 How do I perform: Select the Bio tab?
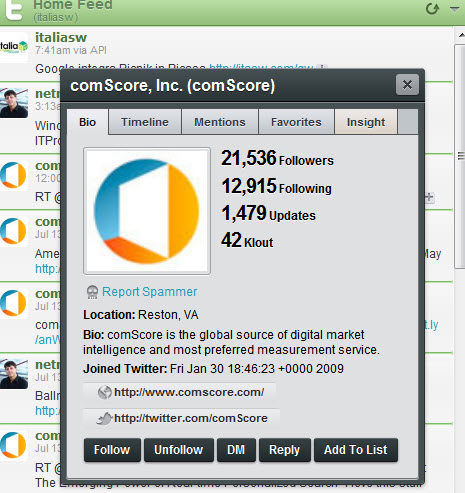coord(87,122)
